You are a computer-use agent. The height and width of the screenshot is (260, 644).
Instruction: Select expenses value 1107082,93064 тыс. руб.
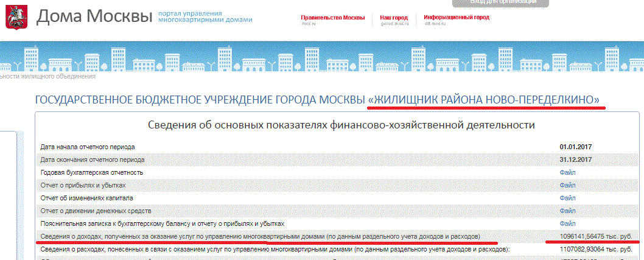(x=596, y=249)
